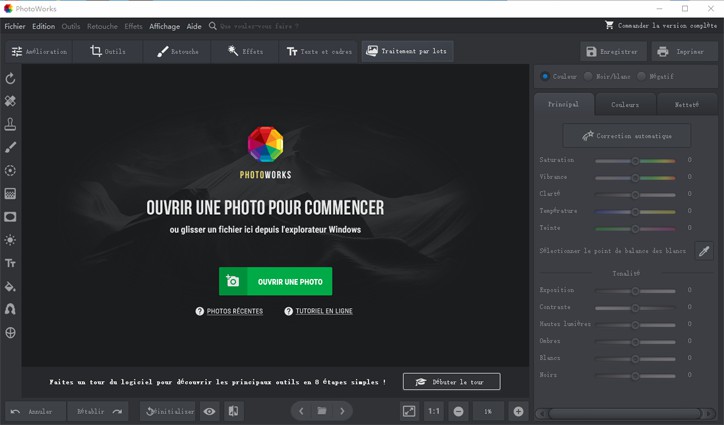Click the Contraste slider handle
Viewport: 724px width, 425px height.
635,308
